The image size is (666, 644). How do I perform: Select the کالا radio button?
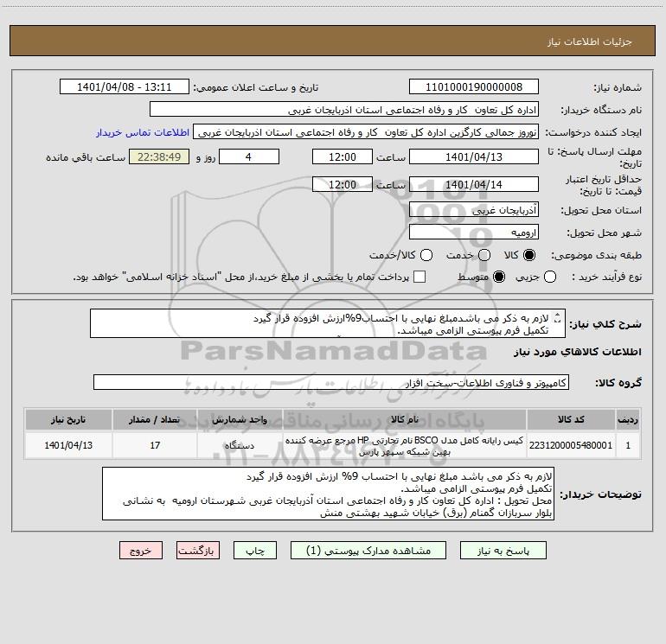pos(529,255)
